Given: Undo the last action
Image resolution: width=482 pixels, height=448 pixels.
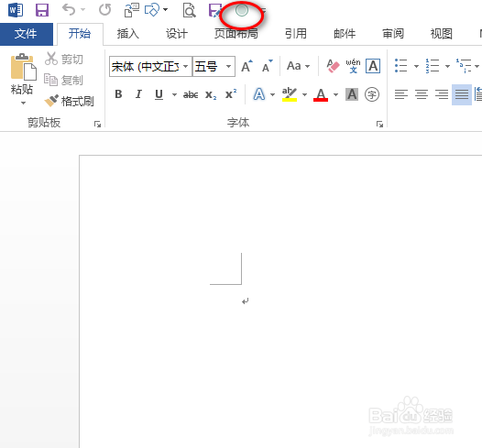Looking at the screenshot, I should 68,9.
